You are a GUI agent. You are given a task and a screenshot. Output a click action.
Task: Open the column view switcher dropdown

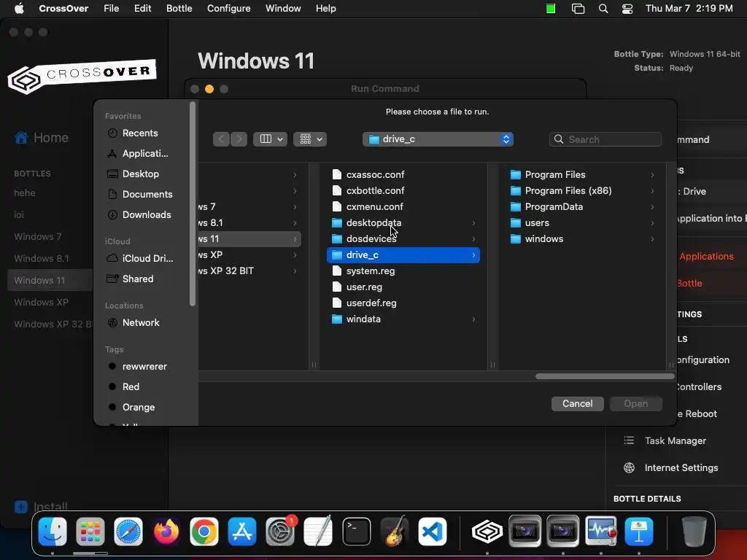click(270, 139)
